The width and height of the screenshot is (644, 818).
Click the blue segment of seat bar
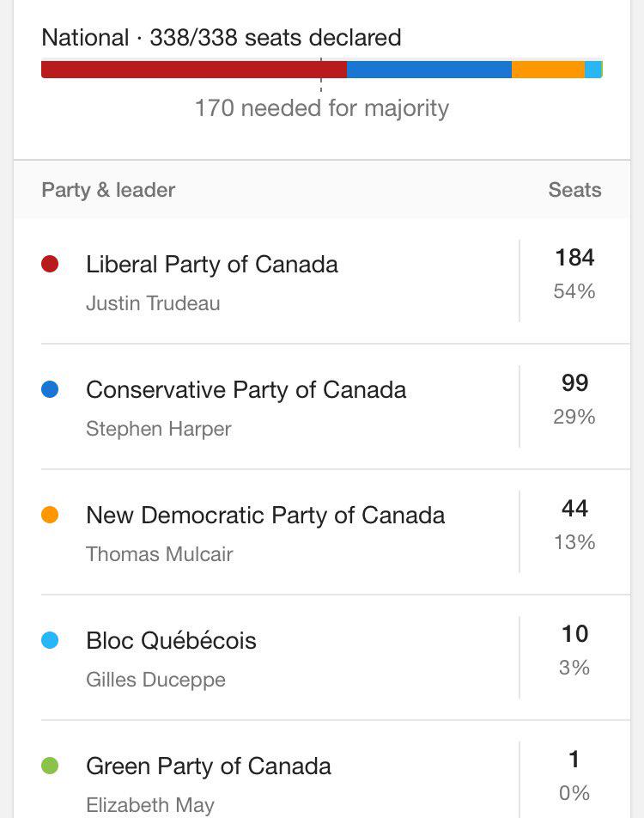tap(429, 70)
